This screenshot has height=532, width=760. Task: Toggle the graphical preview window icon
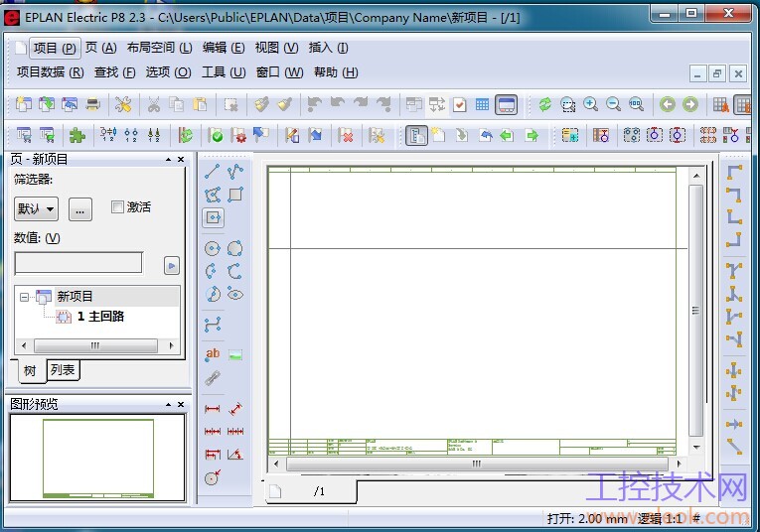(x=507, y=105)
